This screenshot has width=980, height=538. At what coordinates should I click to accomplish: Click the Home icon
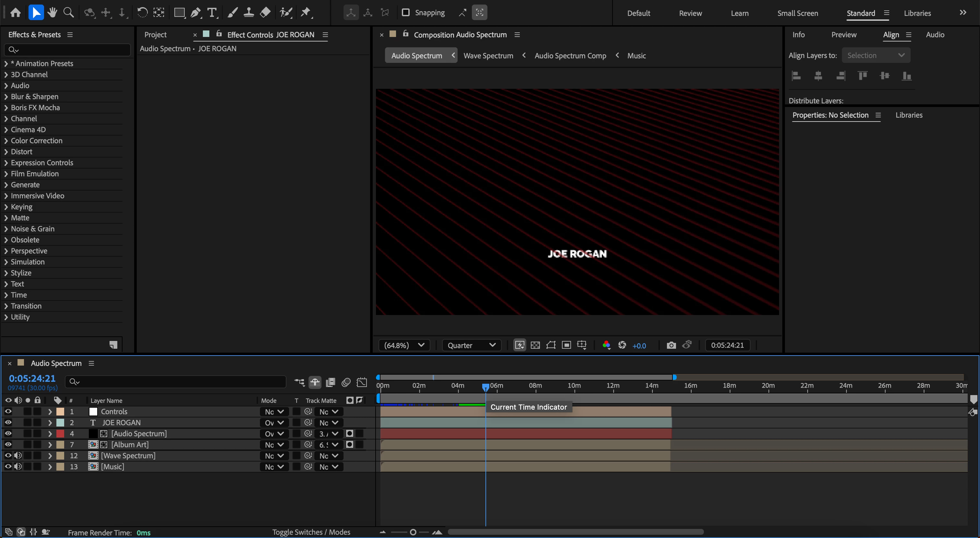point(16,13)
